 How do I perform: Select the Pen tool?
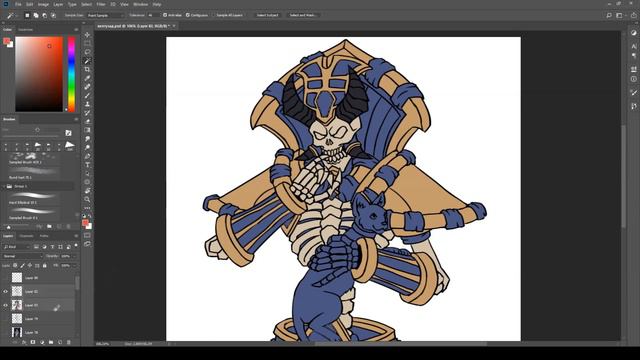click(x=87, y=156)
